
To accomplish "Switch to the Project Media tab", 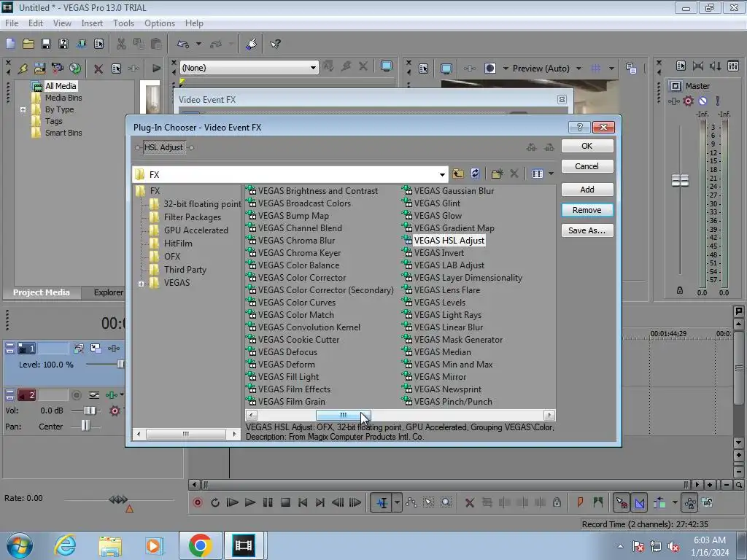I will click(42, 292).
